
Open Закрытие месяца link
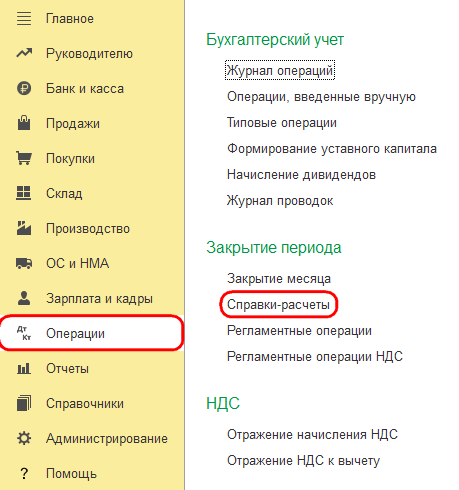[x=279, y=279]
